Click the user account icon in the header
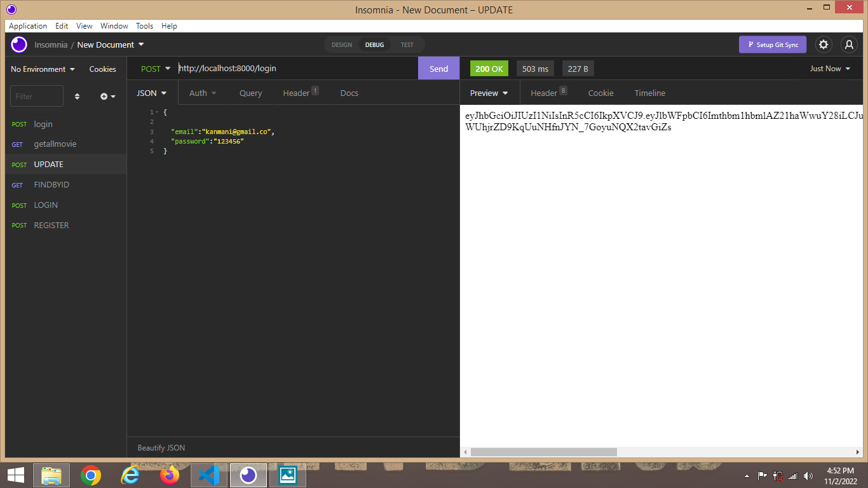The height and width of the screenshot is (488, 868). pos(850,44)
